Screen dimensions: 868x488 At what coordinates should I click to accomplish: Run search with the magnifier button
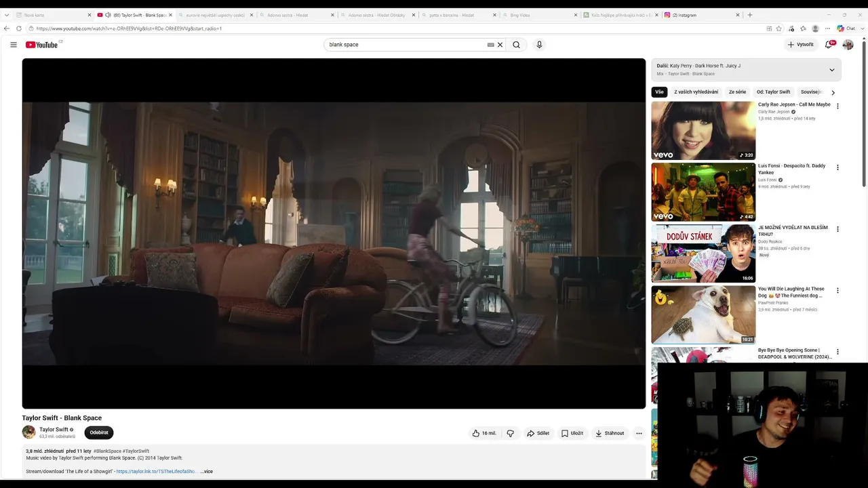pyautogui.click(x=516, y=45)
